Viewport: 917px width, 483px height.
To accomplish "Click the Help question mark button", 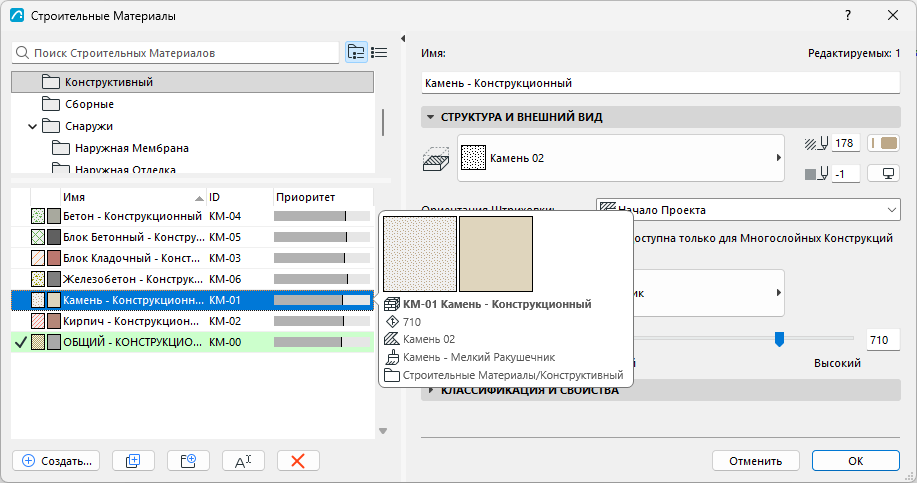I will [x=848, y=16].
